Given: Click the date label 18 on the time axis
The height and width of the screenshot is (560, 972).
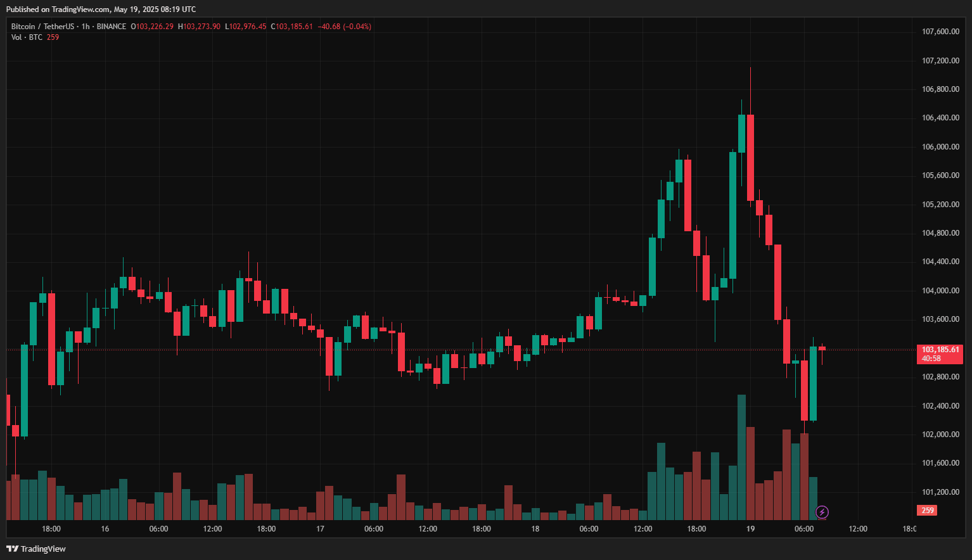Looking at the screenshot, I should pos(535,529).
